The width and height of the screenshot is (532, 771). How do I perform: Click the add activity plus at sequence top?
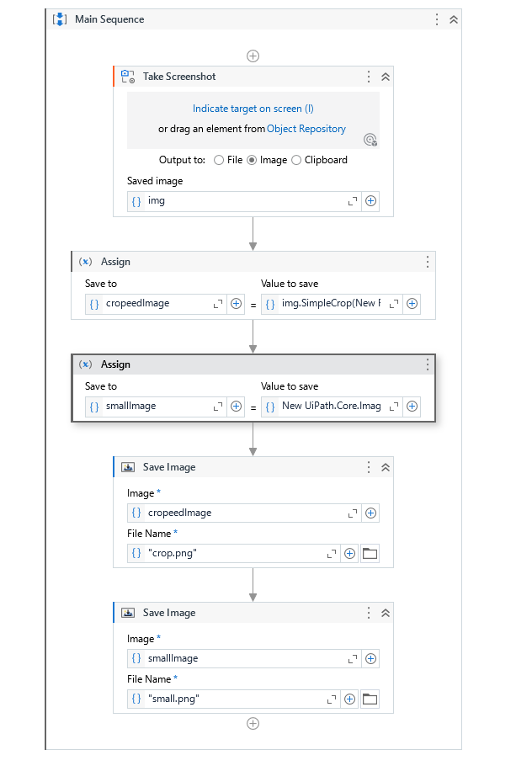coord(253,56)
